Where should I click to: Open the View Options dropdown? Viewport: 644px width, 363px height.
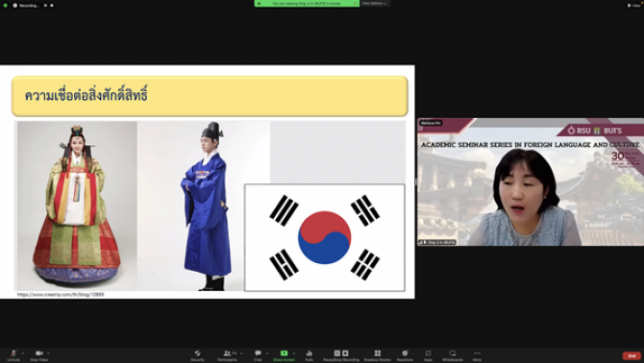(374, 3)
